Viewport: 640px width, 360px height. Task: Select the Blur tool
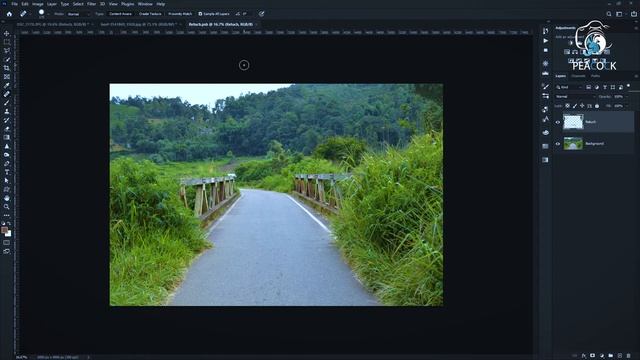pos(7,146)
